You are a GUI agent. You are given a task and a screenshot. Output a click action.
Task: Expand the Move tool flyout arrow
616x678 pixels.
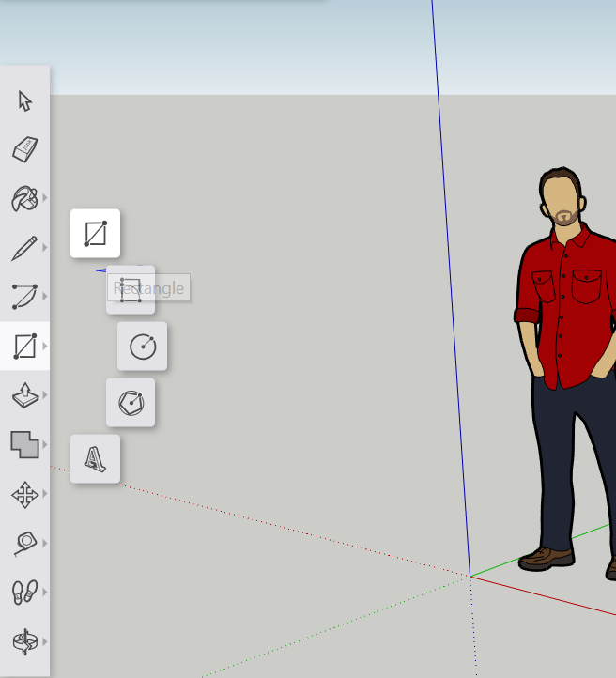tap(45, 494)
